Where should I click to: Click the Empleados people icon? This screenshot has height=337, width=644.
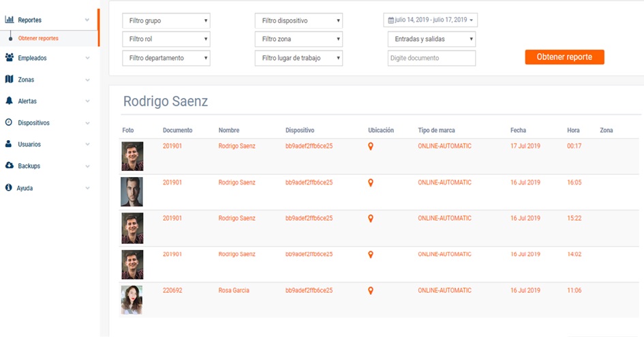point(10,58)
